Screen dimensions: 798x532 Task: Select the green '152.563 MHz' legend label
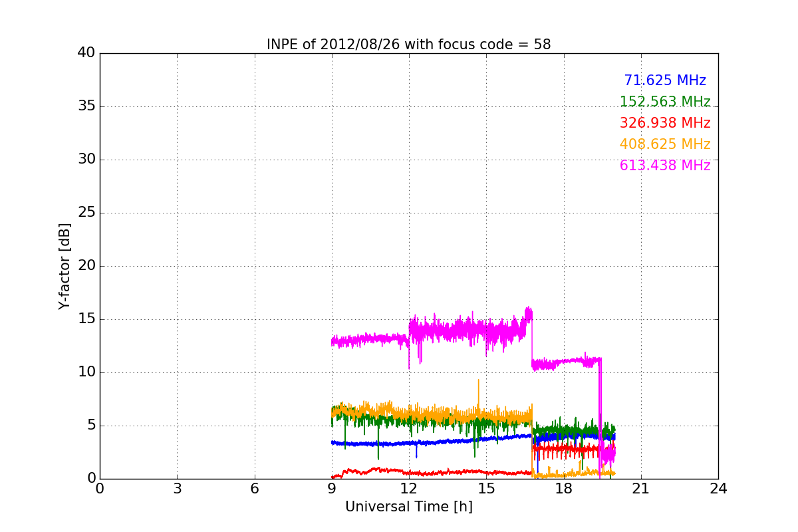pyautogui.click(x=665, y=102)
